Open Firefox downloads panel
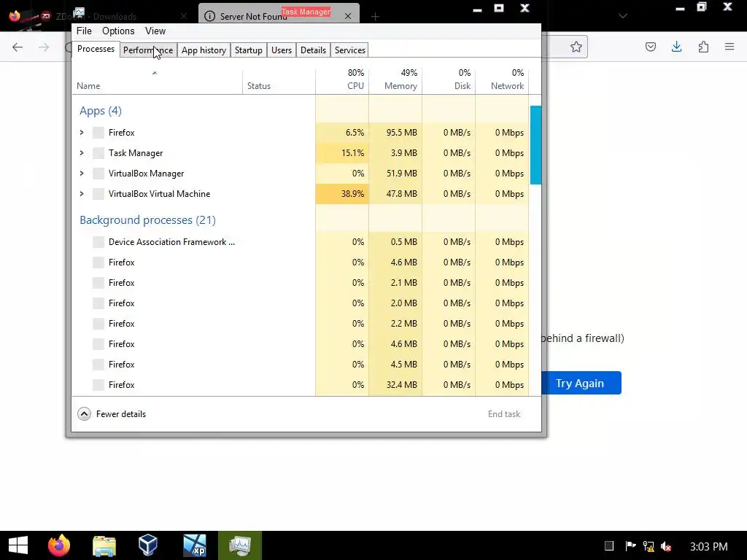This screenshot has width=747, height=560. [676, 47]
